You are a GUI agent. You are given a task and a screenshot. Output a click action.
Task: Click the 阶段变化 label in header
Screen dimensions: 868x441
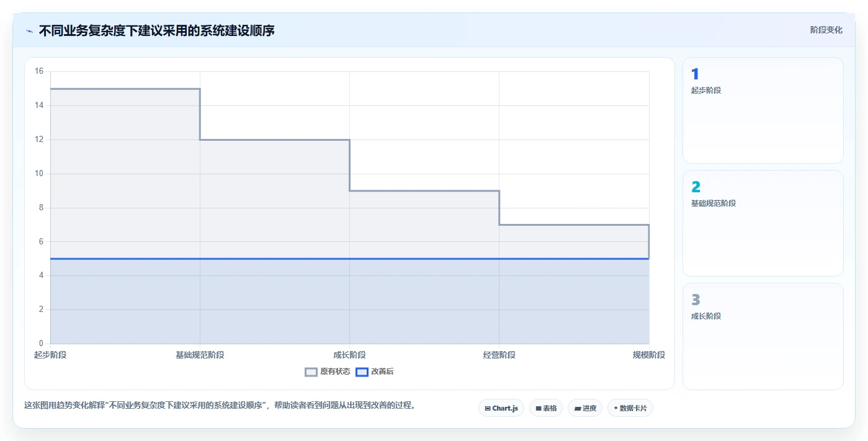[826, 30]
